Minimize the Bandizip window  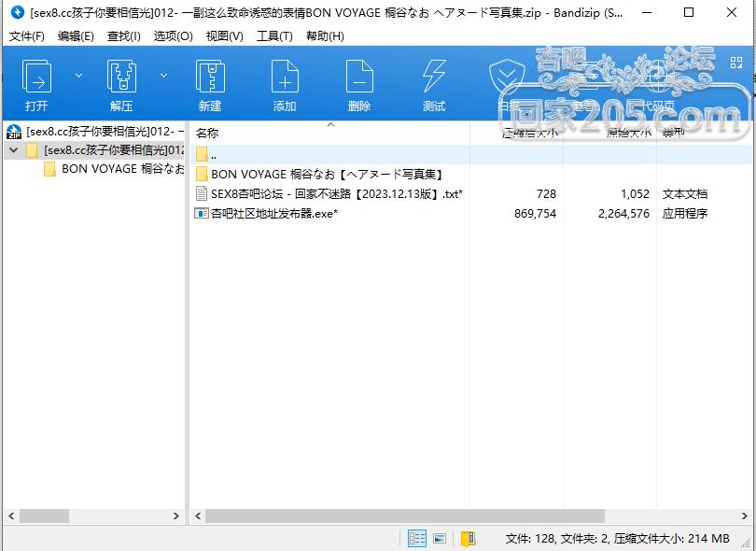(647, 12)
